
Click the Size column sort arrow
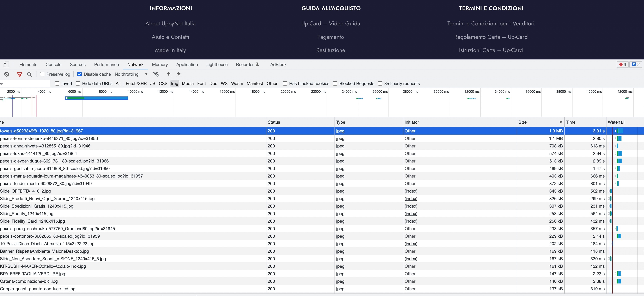561,122
